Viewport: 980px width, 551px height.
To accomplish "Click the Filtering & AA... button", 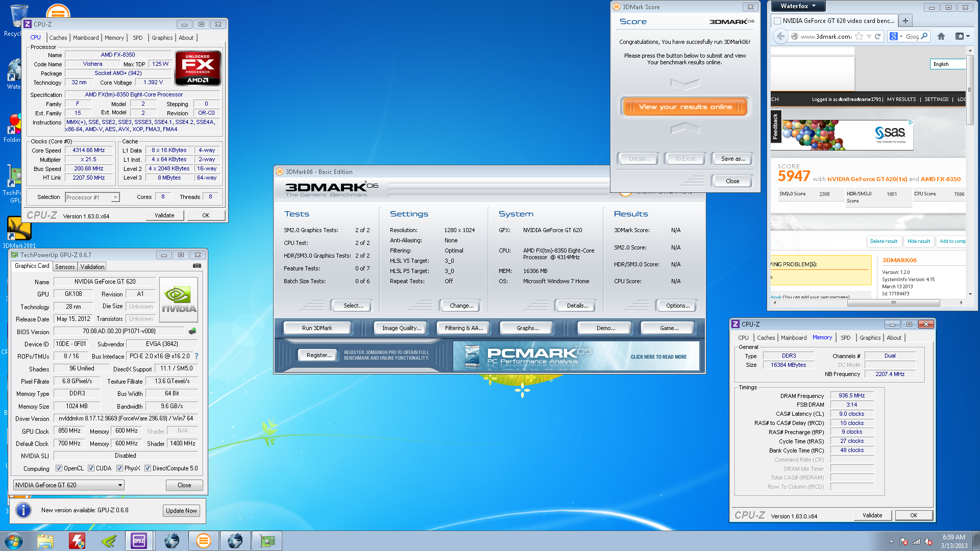I will [463, 328].
